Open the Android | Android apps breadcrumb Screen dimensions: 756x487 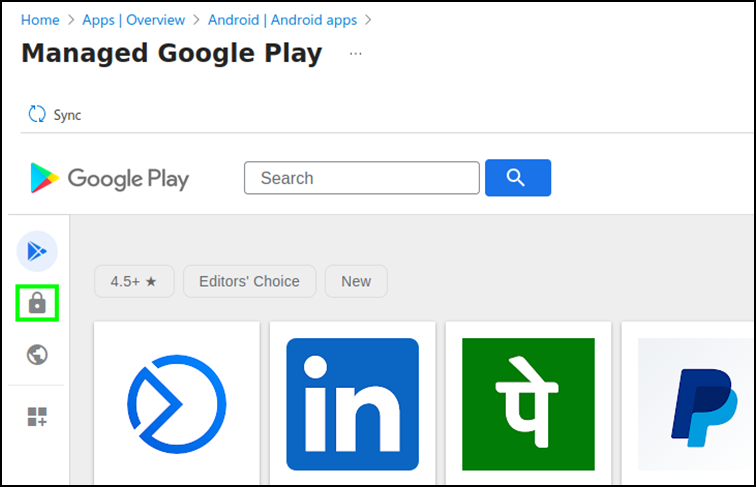(x=283, y=20)
